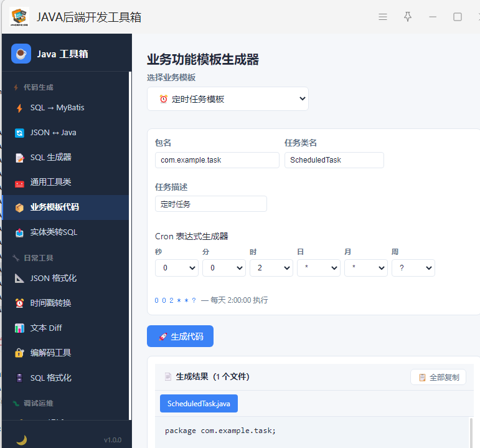Maximize the toolbox window
This screenshot has height=448, width=480.
pos(458,17)
